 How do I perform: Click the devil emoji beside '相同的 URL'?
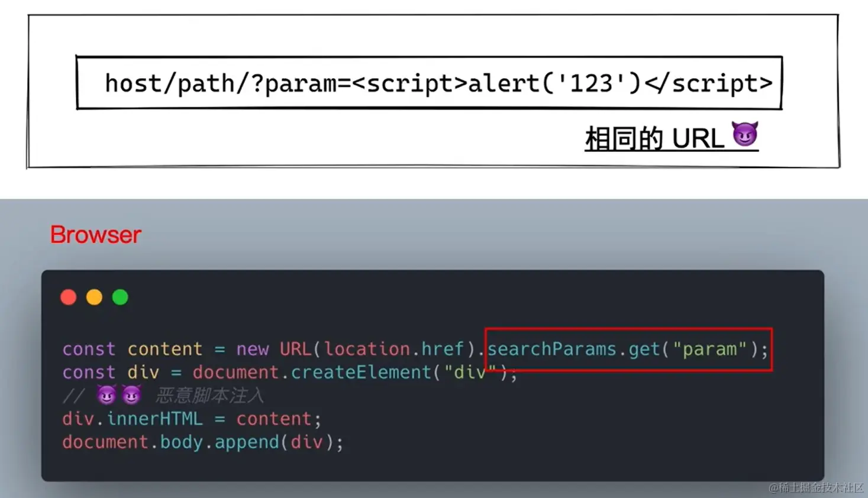click(x=745, y=135)
